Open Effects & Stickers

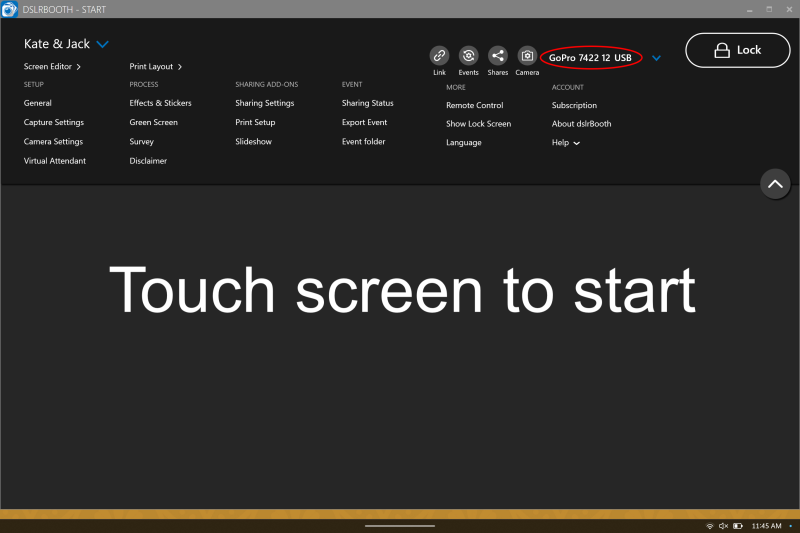point(160,103)
